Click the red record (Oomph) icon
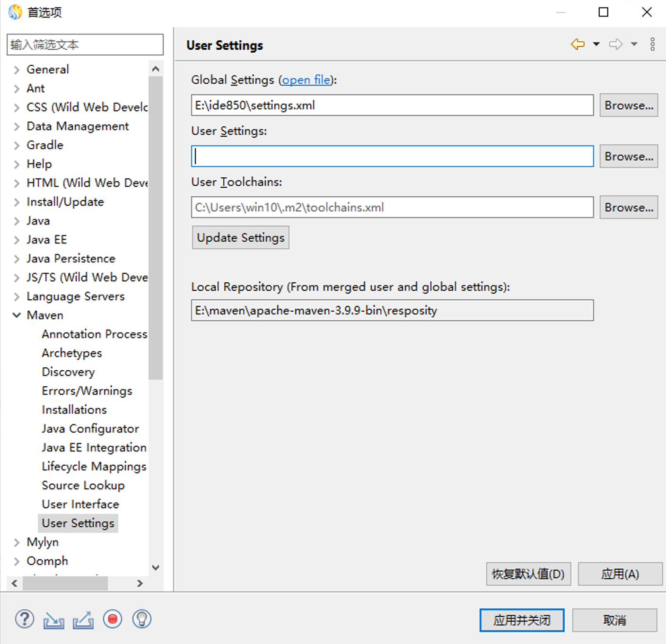The image size is (666, 644). point(113,619)
